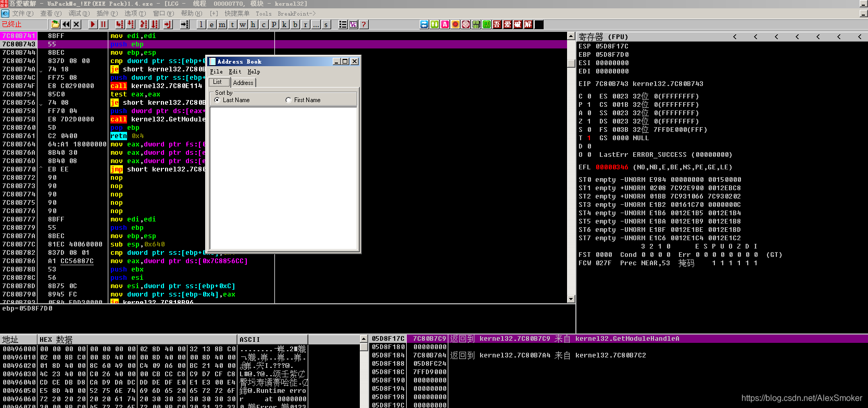
Task: Click the HEX 数据 column header
Action: pyautogui.click(x=137, y=339)
